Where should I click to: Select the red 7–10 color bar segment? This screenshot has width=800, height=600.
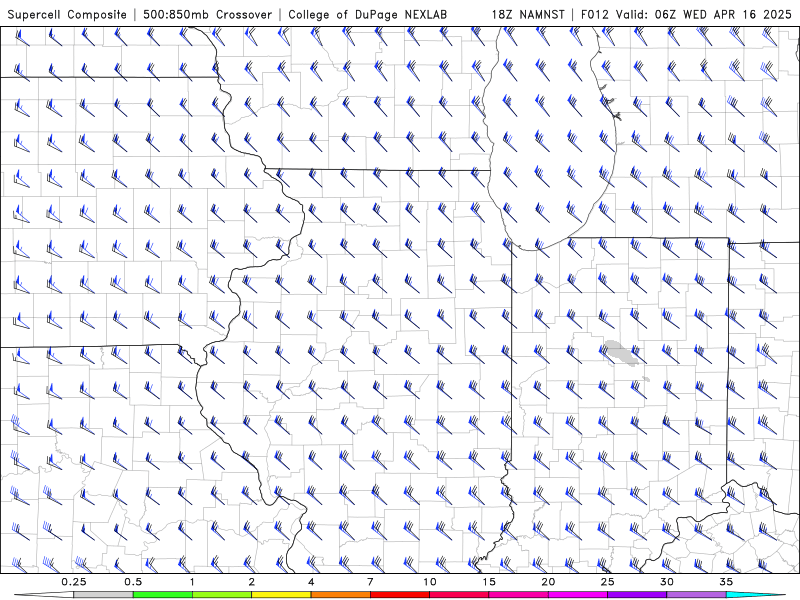pos(400,595)
